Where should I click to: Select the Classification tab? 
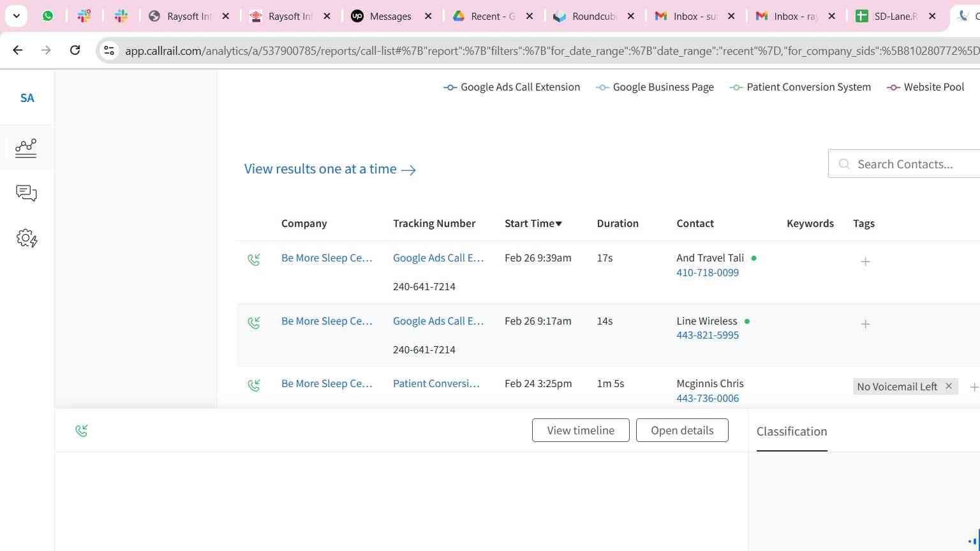792,432
